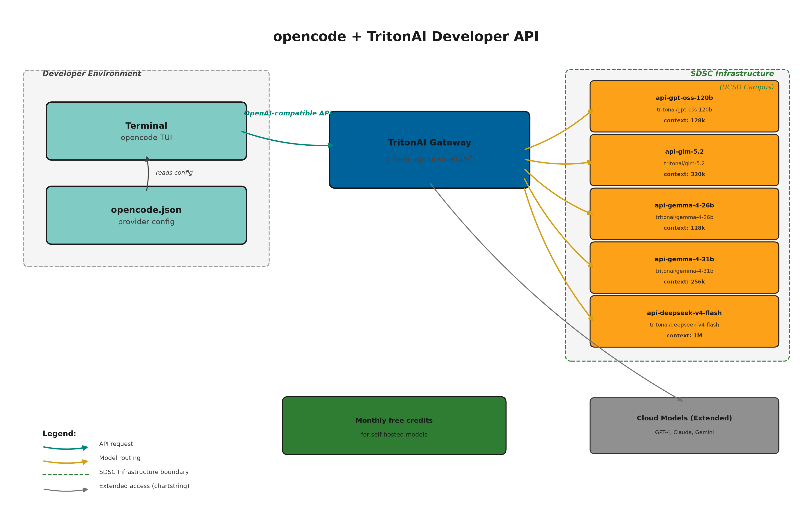Select the api-deepseek-v4-flash model box
The image size is (812, 524).
pos(684,321)
